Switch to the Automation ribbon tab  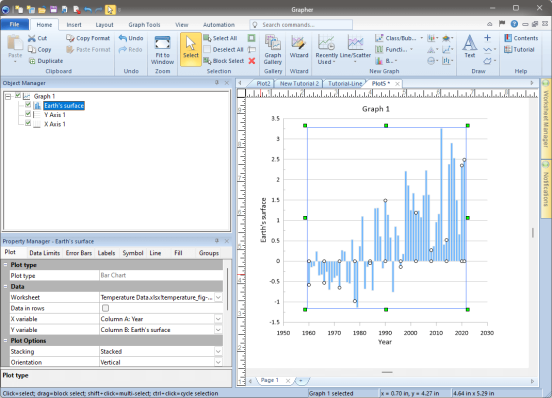pyautogui.click(x=219, y=25)
